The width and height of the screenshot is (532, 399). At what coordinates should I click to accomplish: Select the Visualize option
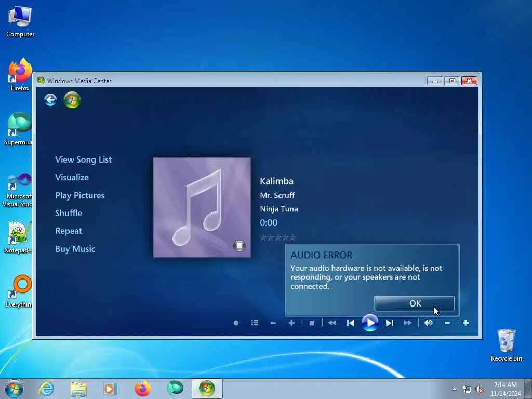[x=72, y=178]
